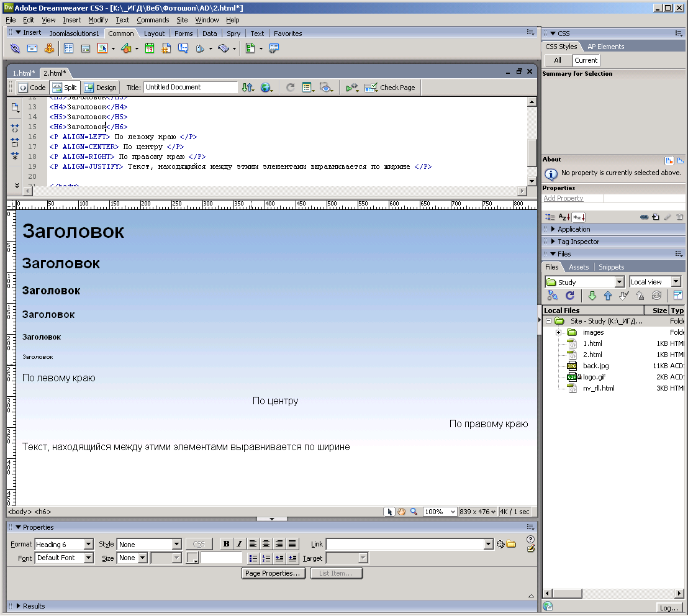Click the Comment insert icon
The height and width of the screenshot is (616, 688).
(183, 48)
